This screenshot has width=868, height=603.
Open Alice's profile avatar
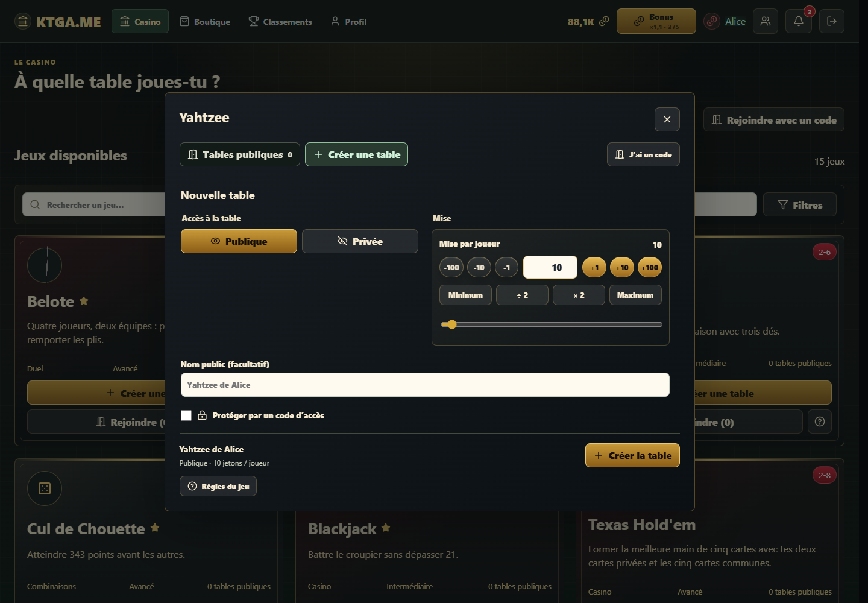712,21
